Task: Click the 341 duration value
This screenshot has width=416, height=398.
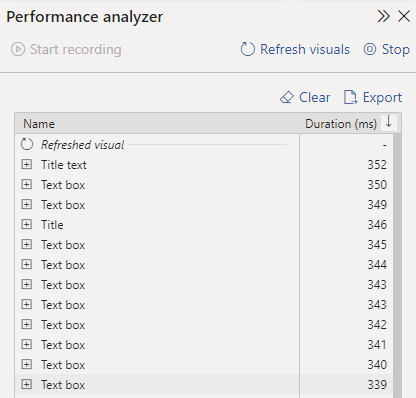Action: (377, 345)
